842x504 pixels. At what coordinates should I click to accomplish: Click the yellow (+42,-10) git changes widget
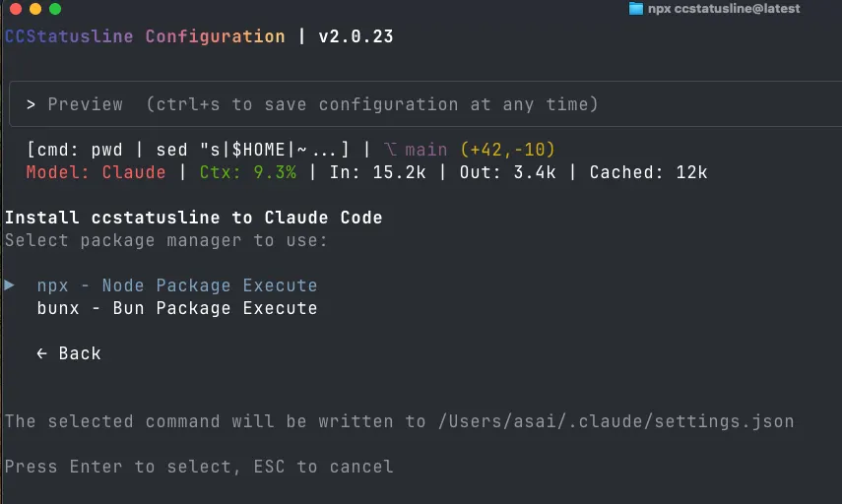click(x=507, y=150)
